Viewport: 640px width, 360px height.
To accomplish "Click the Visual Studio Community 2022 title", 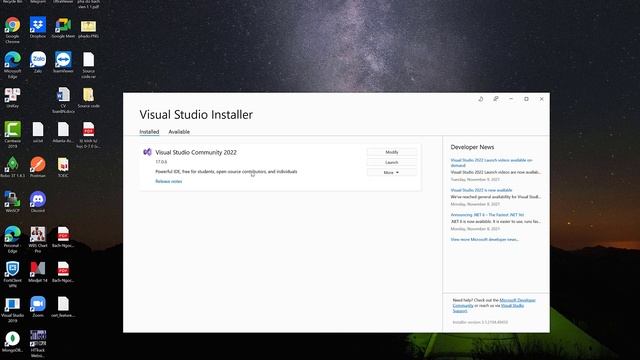I will (x=196, y=152).
